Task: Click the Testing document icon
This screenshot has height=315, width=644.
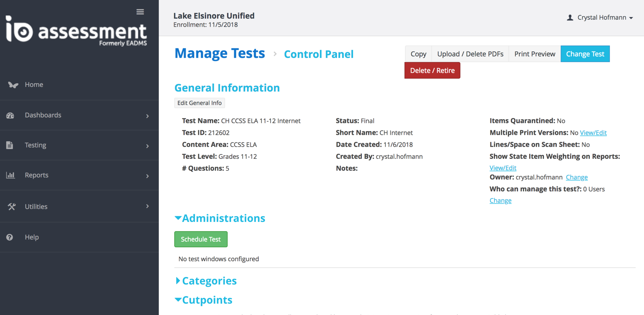Action: pos(10,145)
